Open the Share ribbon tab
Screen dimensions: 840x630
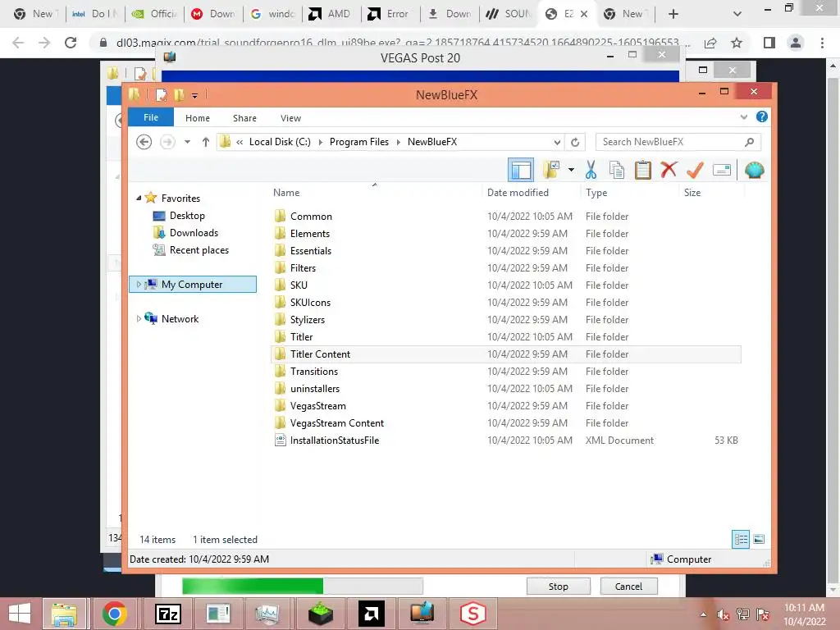[x=244, y=118]
